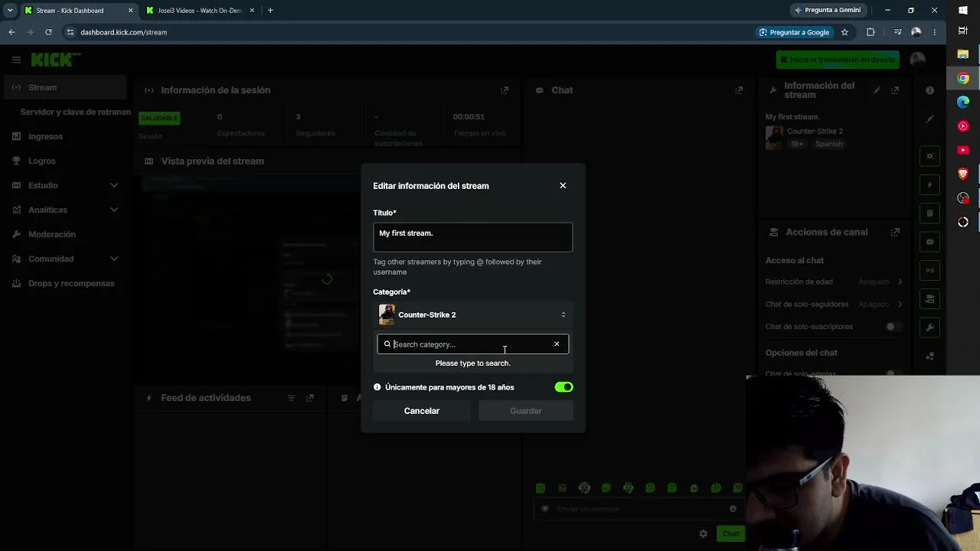Open the hamburger menu beside Kick logo
Screen dimensions: 980x551
[16, 60]
